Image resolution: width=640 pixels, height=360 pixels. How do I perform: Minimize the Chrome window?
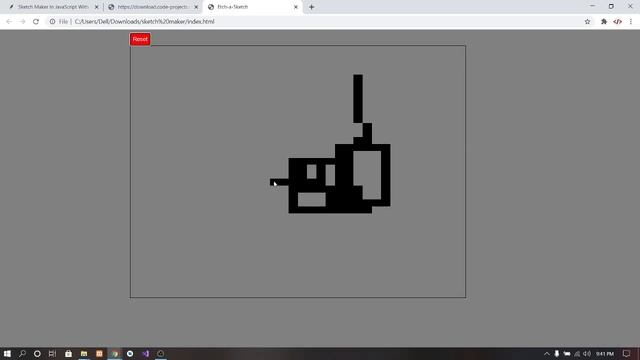pyautogui.click(x=592, y=6)
